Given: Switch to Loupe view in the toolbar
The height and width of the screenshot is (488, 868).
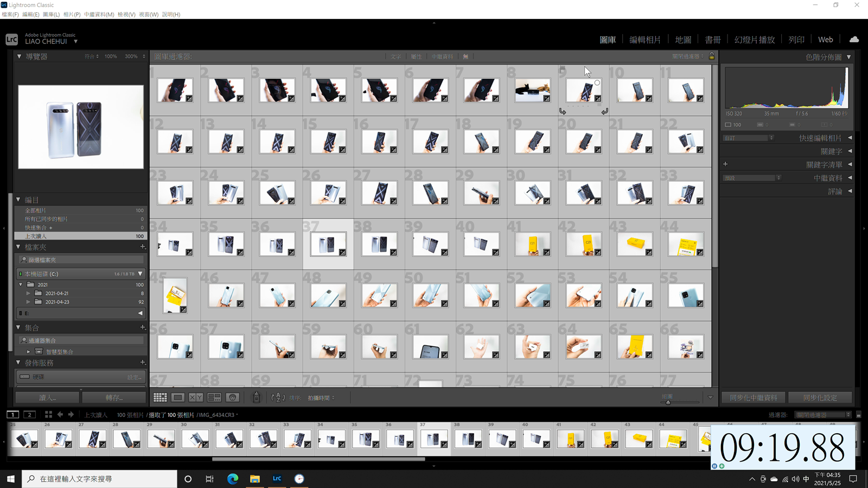Looking at the screenshot, I should coord(177,397).
